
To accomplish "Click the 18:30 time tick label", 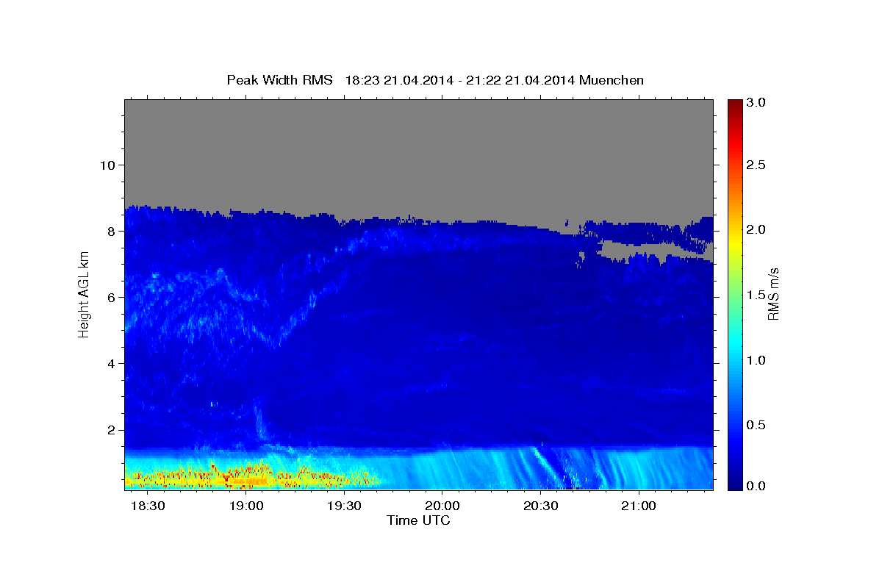I will [148, 506].
